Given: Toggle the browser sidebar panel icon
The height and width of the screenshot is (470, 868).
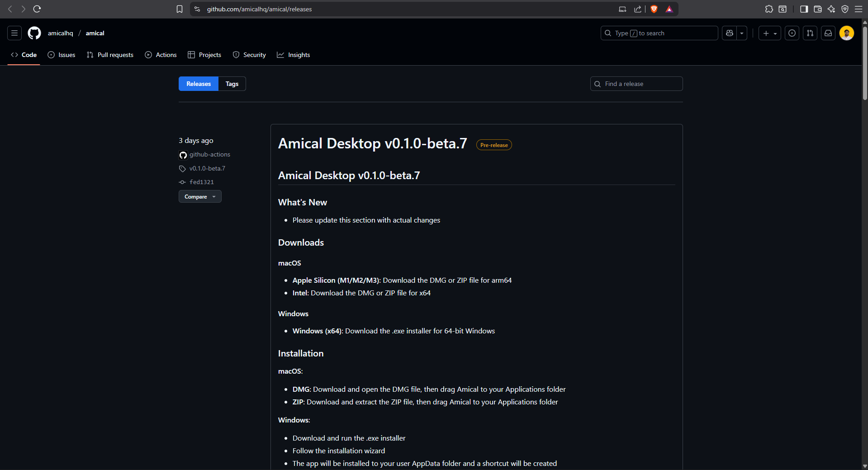Looking at the screenshot, I should point(804,9).
